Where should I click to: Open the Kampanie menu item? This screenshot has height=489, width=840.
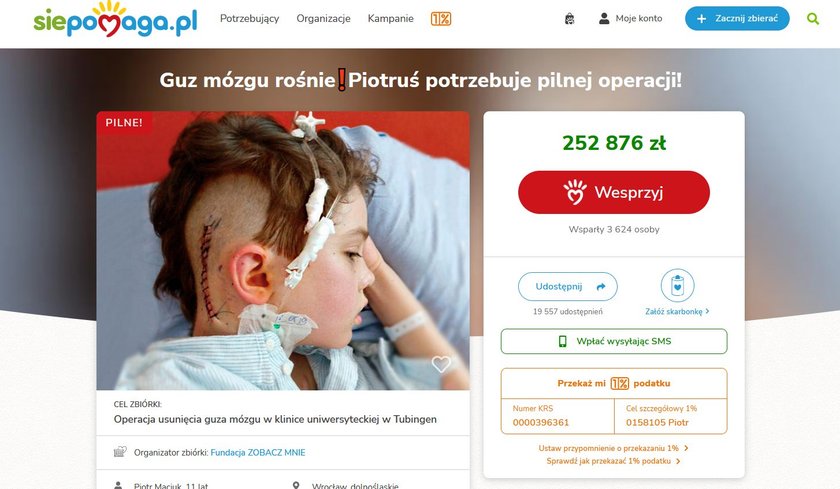(x=391, y=19)
